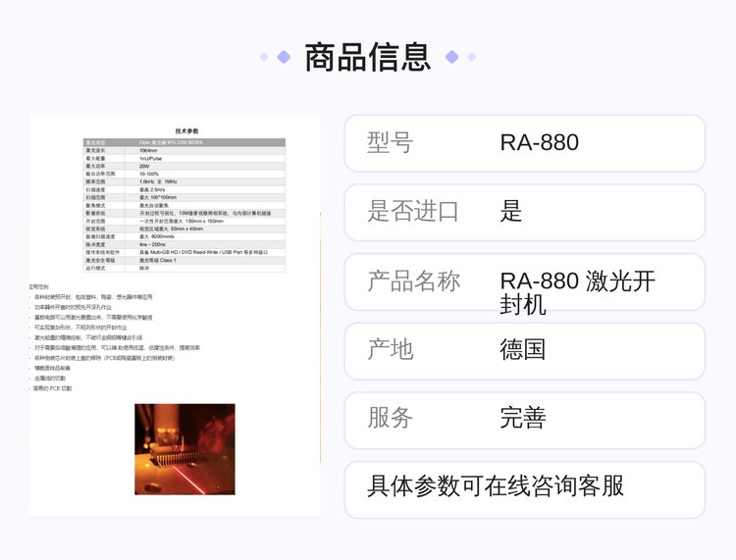Click the 产品名称 field label
The image size is (736, 560).
coord(412,281)
